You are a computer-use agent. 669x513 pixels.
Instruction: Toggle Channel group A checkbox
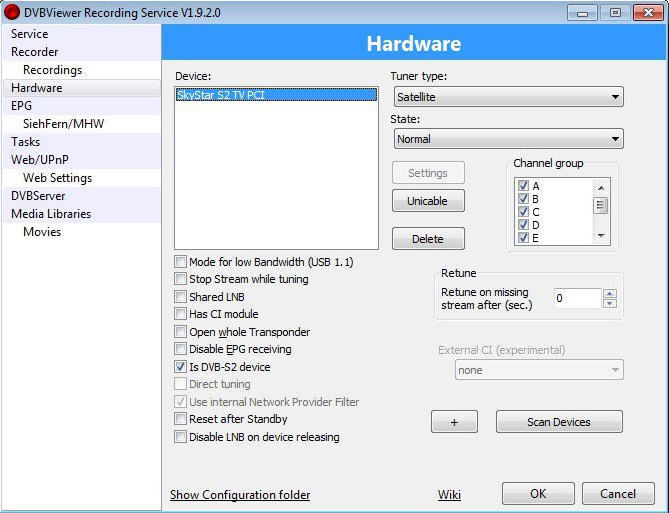[x=523, y=186]
